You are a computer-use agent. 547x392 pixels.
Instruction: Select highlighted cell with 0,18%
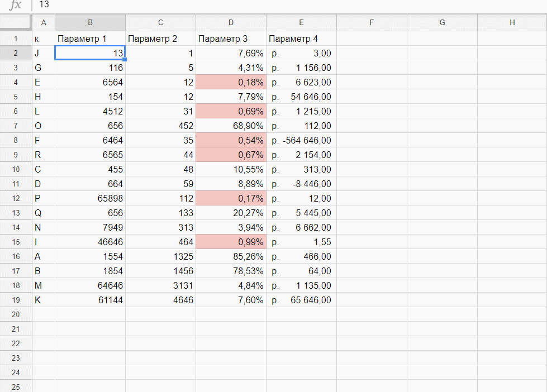click(x=231, y=82)
